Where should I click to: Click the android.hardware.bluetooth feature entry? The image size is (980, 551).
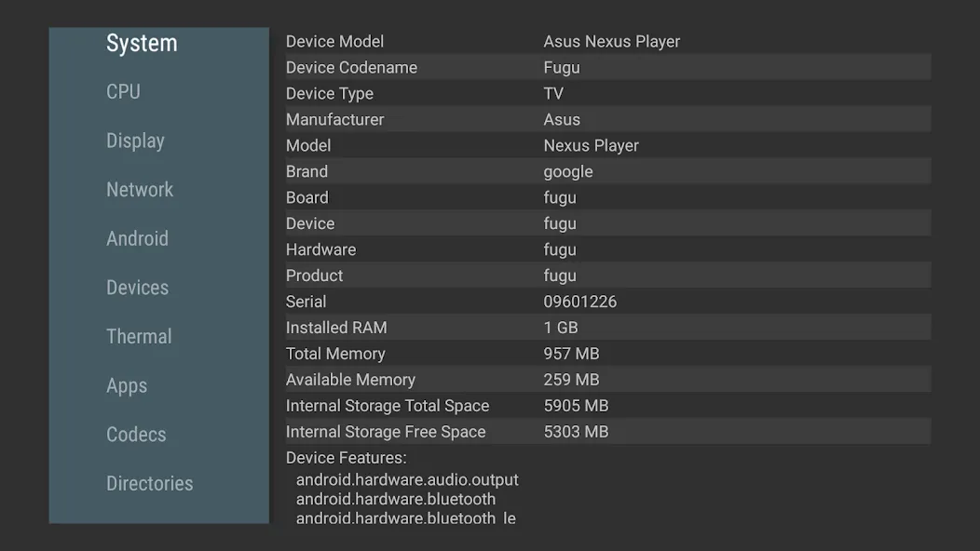click(396, 499)
